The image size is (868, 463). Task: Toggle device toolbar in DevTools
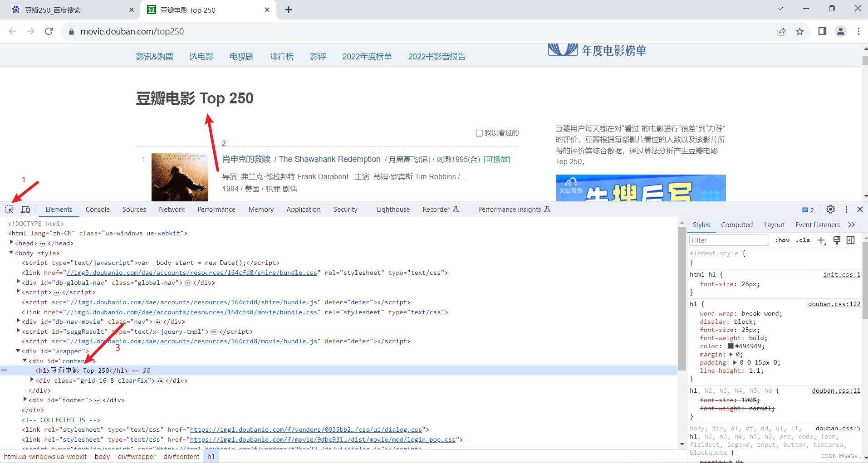tap(25, 209)
